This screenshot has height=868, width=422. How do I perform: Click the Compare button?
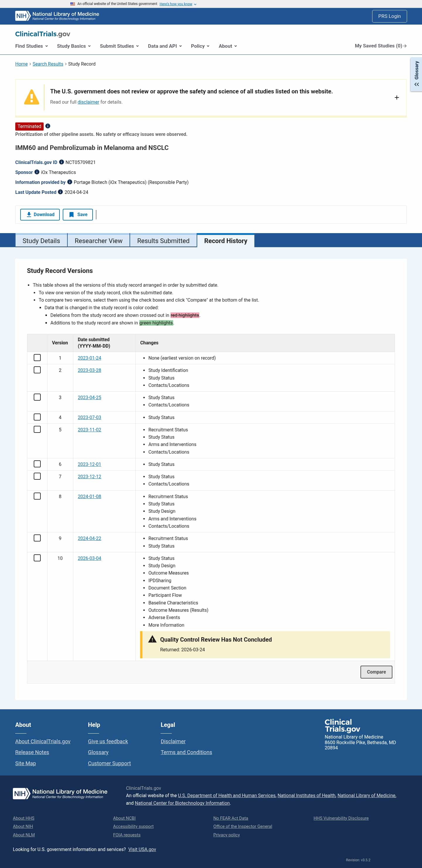(376, 672)
